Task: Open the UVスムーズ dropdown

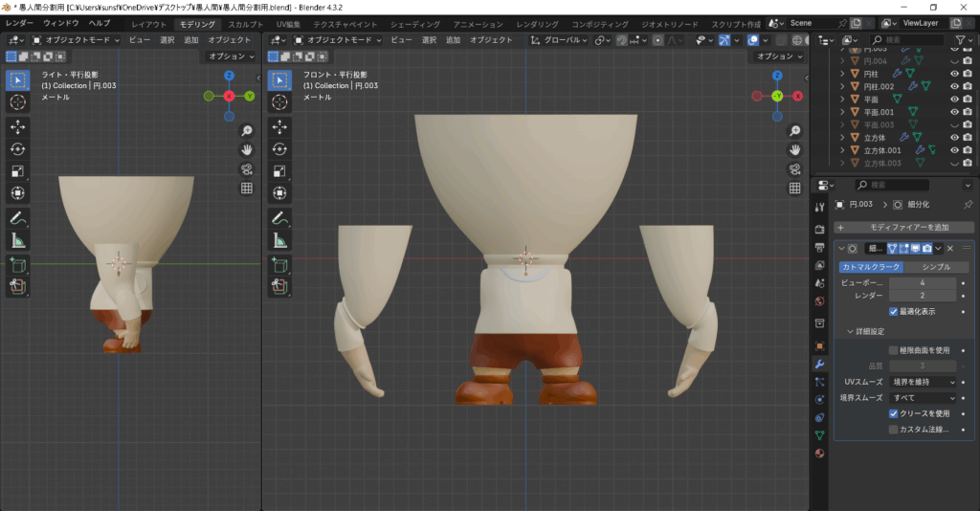Action: (923, 382)
